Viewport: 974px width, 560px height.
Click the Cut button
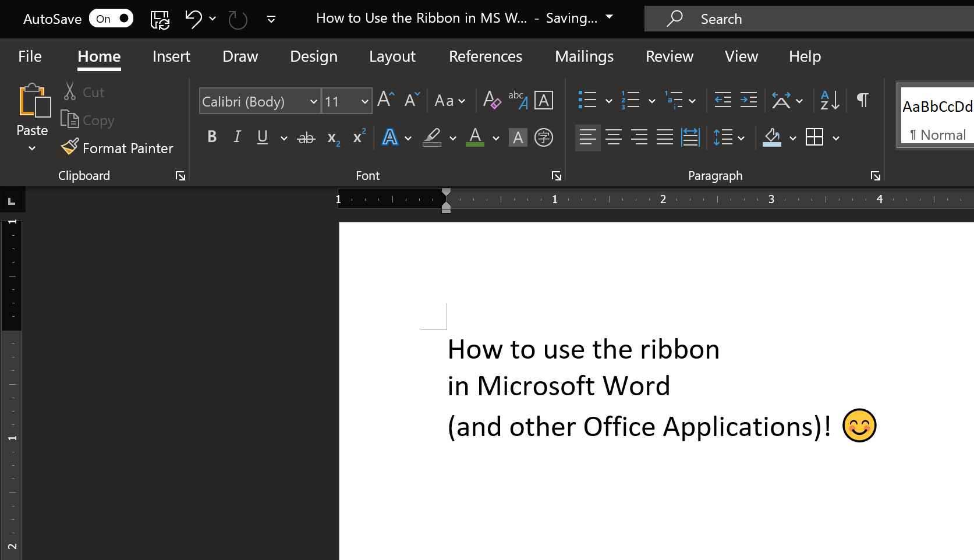coord(84,92)
